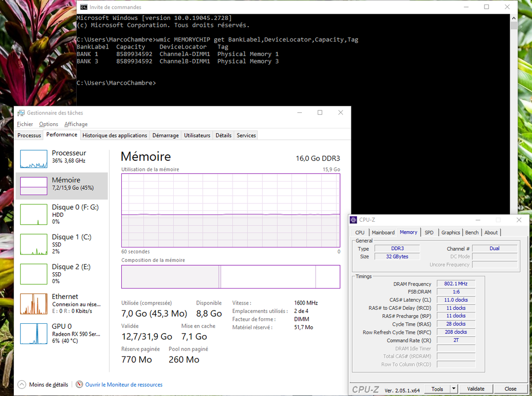Open Ouvrir le Moniteur de ressources link

(124, 385)
